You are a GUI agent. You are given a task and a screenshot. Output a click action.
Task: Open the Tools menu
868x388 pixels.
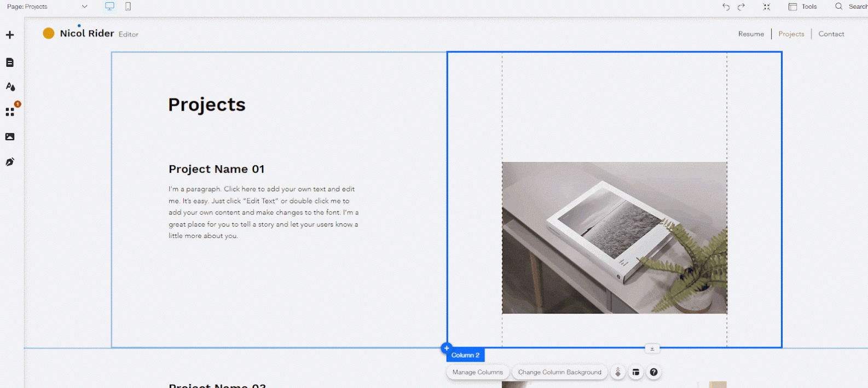(x=803, y=7)
